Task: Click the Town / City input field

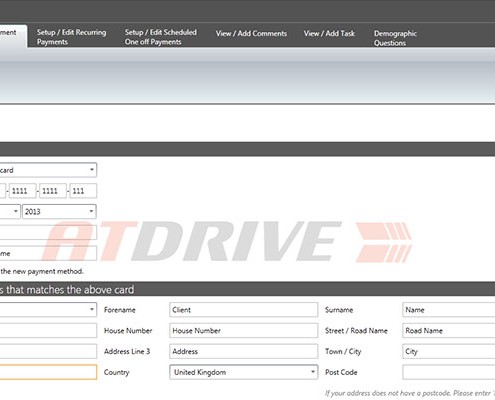Action: tap(448, 351)
